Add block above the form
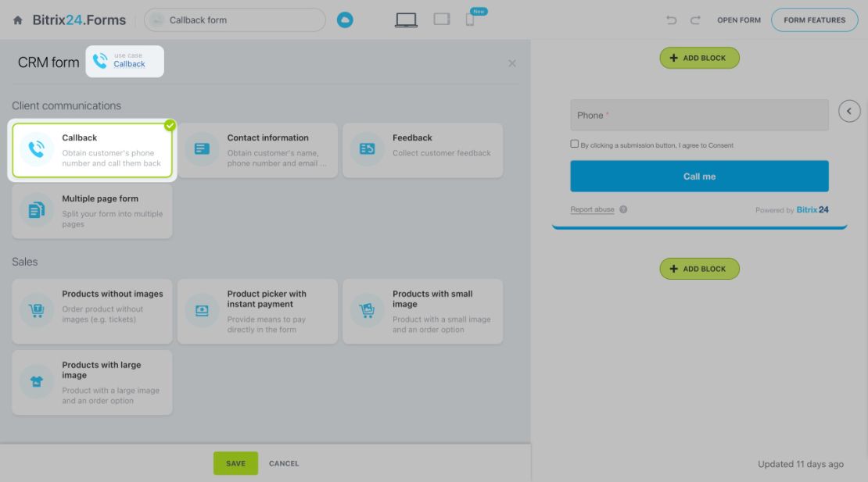This screenshot has width=868, height=482. 699,58
